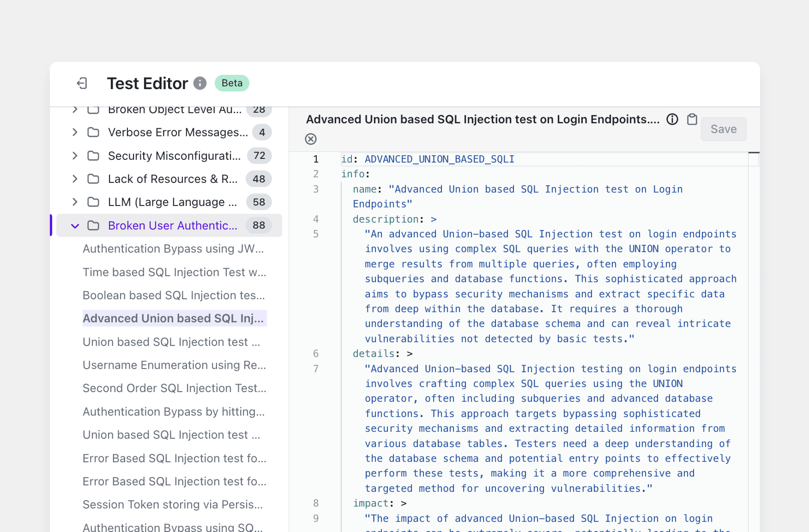
Task: Select Second Order SQL Injection Test
Action: [x=174, y=388]
